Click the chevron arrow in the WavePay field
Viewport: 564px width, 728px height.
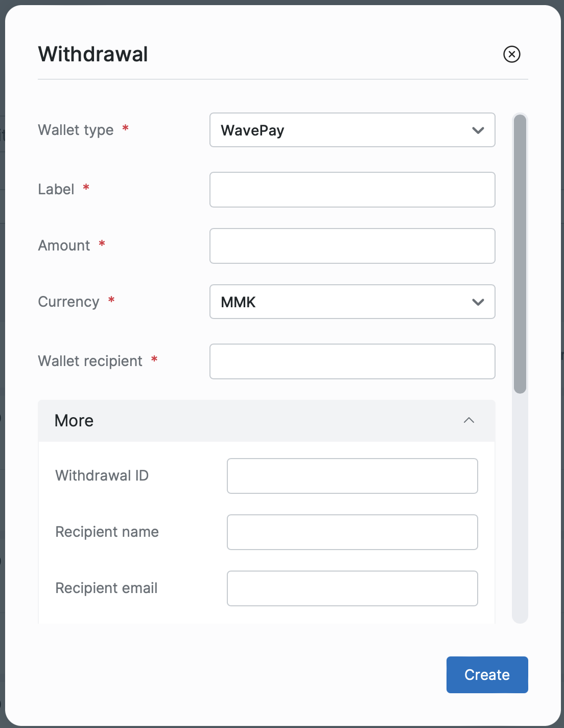[478, 130]
